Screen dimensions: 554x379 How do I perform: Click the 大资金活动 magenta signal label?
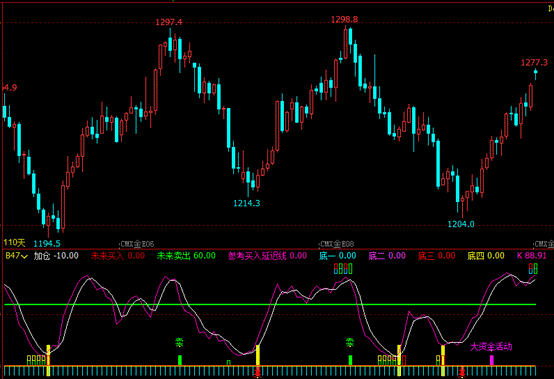pos(491,347)
